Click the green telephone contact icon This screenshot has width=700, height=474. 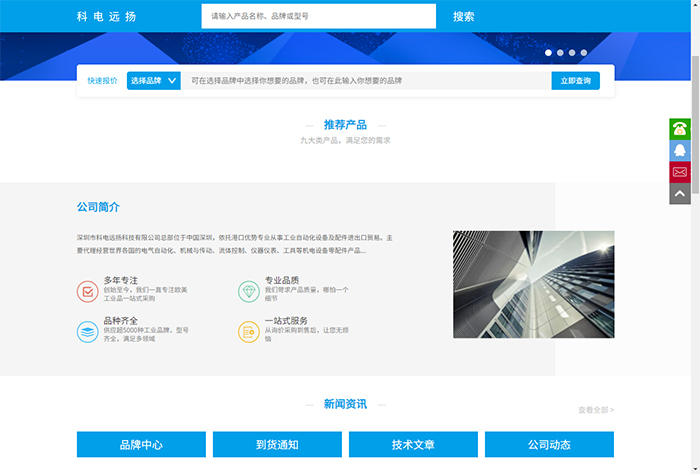(x=680, y=128)
